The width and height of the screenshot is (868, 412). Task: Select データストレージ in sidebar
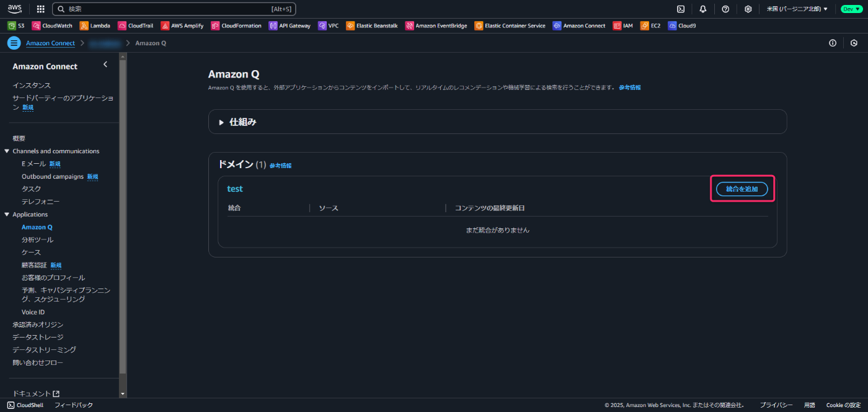point(38,337)
